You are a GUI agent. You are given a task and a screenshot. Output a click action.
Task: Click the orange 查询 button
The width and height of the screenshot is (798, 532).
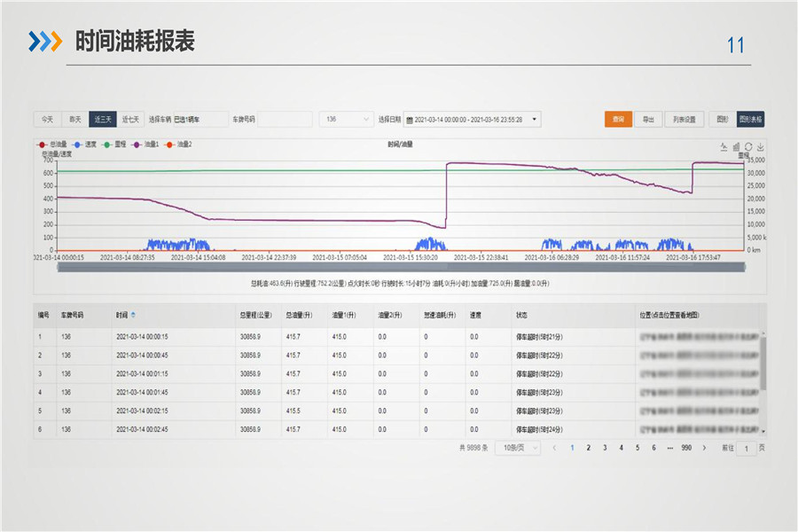[x=618, y=119]
